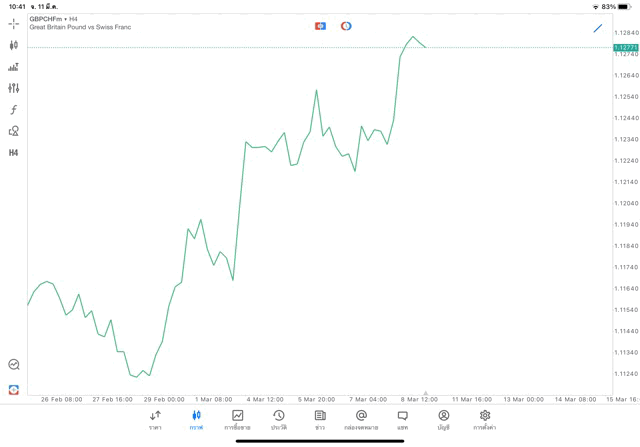Click the blue line tool at top right

(598, 28)
